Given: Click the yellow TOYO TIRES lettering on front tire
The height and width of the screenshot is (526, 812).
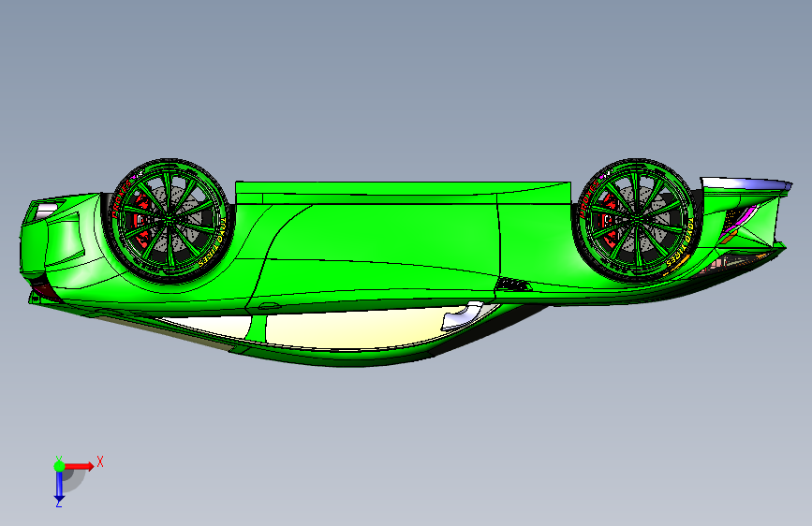Looking at the screenshot, I should (x=679, y=243).
